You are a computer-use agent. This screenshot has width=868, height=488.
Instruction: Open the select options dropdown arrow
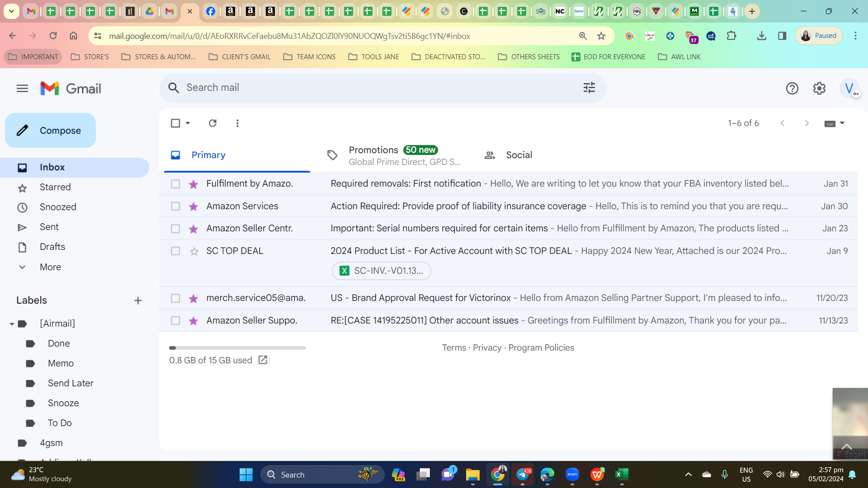coord(188,123)
